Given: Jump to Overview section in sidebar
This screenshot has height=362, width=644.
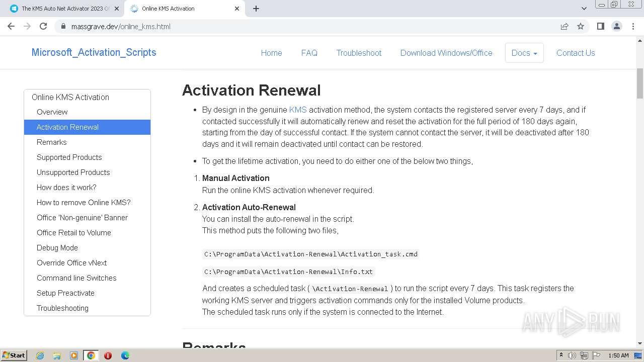Looking at the screenshot, I should coord(87,112).
